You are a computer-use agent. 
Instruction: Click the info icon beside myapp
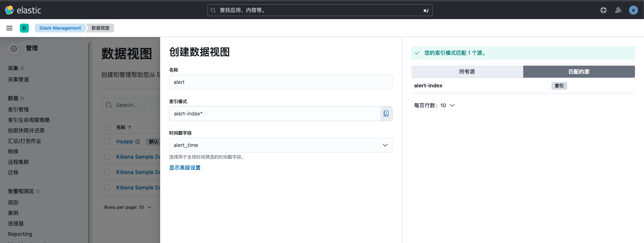(138, 142)
